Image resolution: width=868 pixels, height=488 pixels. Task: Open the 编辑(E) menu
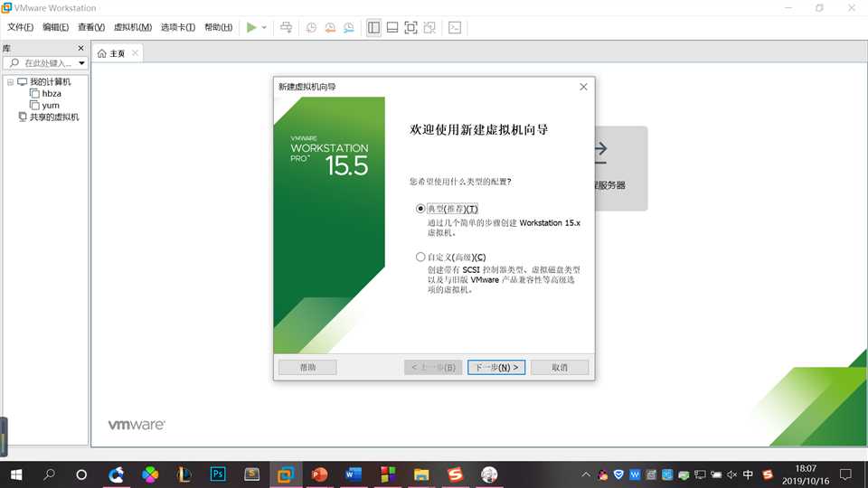55,27
